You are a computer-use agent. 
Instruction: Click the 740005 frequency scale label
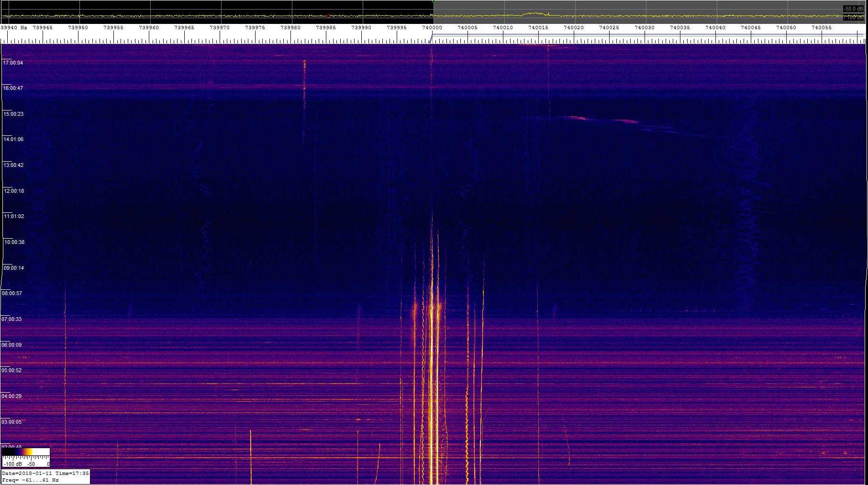[467, 28]
